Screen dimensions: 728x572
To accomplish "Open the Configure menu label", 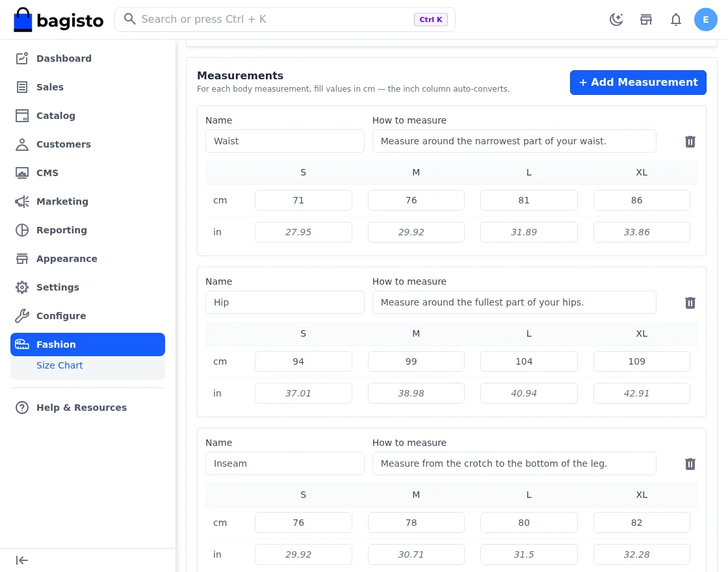I will 61,316.
